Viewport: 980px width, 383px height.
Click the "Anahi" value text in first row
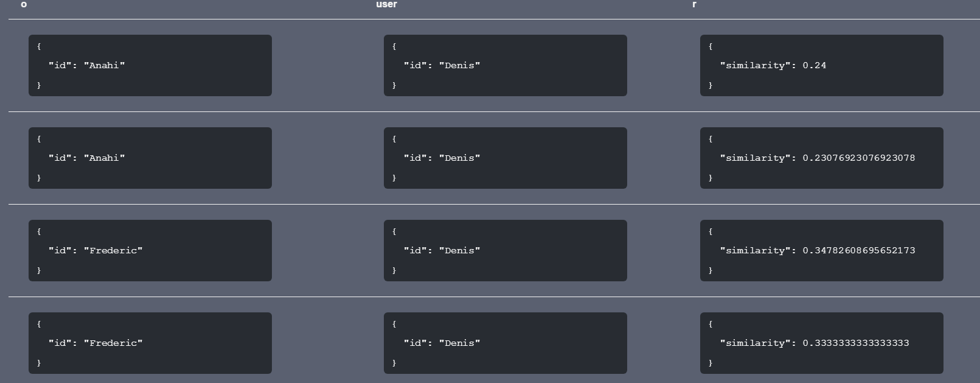(105, 65)
